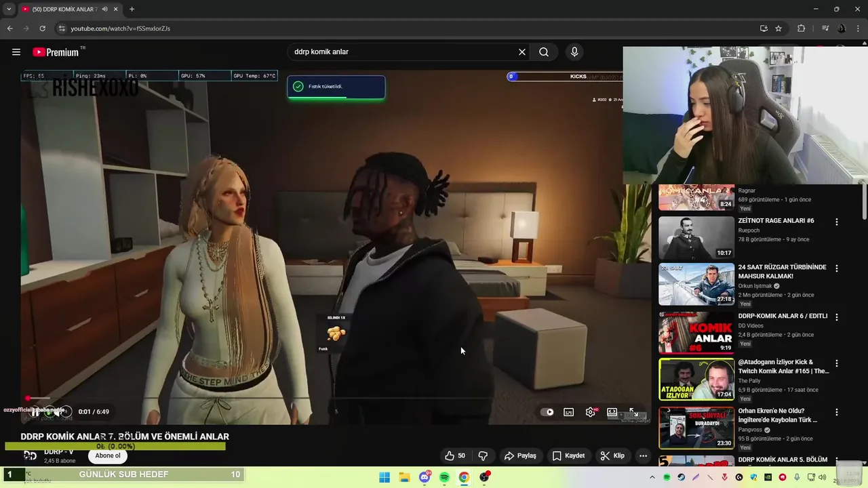Click The Pally channel name
Screen dimensions: 868x488
click(749, 381)
